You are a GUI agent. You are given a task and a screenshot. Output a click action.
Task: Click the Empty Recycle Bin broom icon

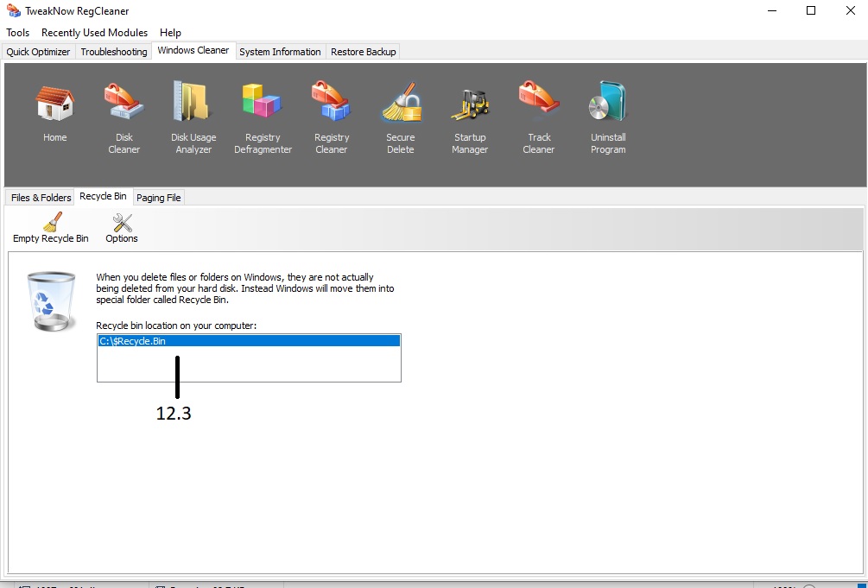(x=52, y=222)
